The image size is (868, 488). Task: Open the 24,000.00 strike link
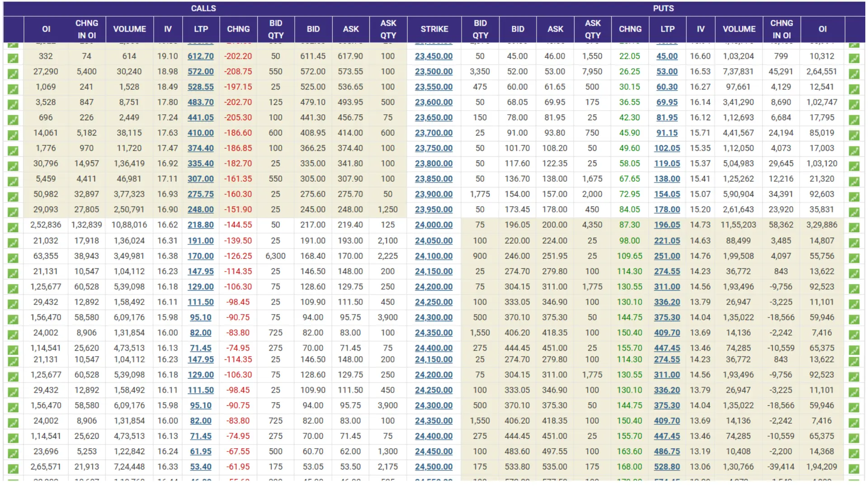434,225
